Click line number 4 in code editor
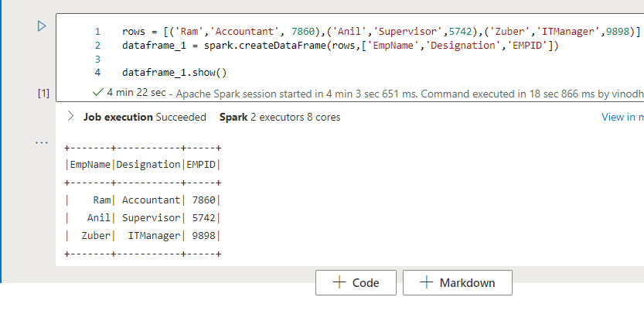Image resolution: width=644 pixels, height=314 pixels. pos(97,73)
